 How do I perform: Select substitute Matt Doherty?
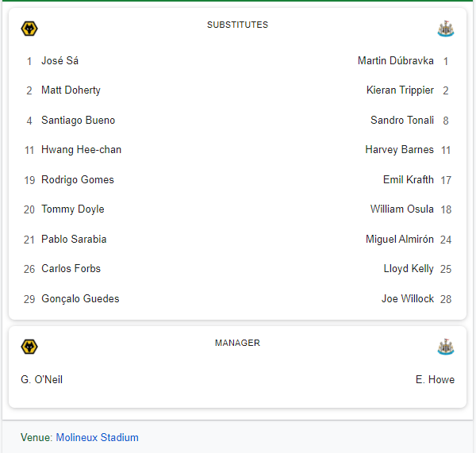pyautogui.click(x=71, y=90)
